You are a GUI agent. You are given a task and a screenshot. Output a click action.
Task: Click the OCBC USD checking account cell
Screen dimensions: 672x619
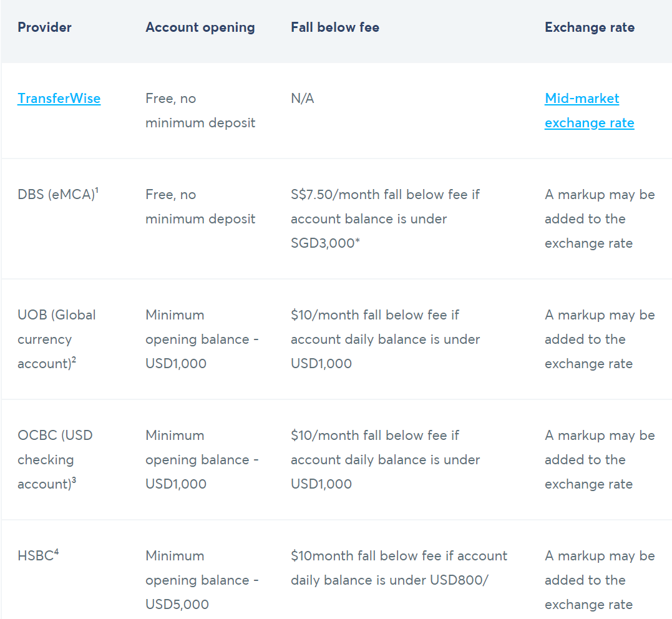[55, 460]
